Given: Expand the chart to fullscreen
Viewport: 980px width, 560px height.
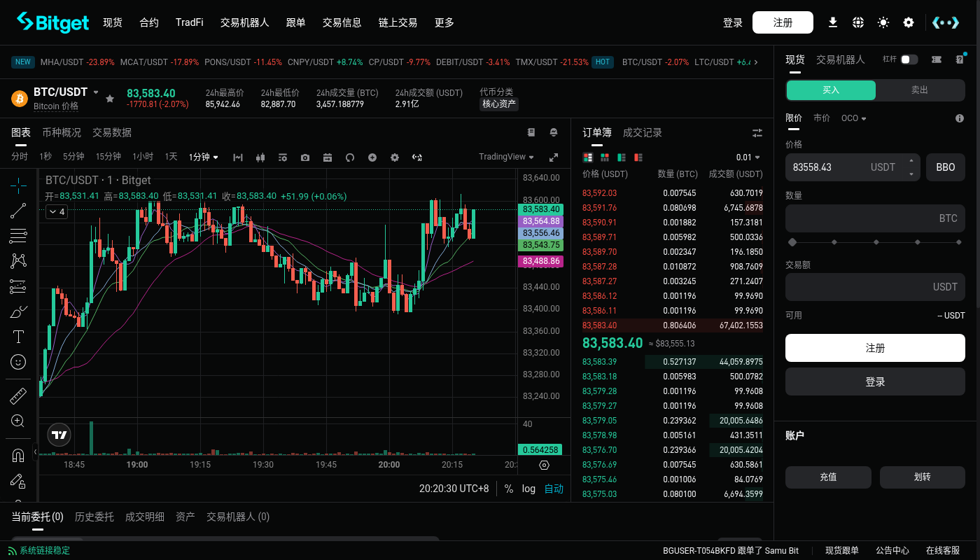Looking at the screenshot, I should tap(554, 157).
